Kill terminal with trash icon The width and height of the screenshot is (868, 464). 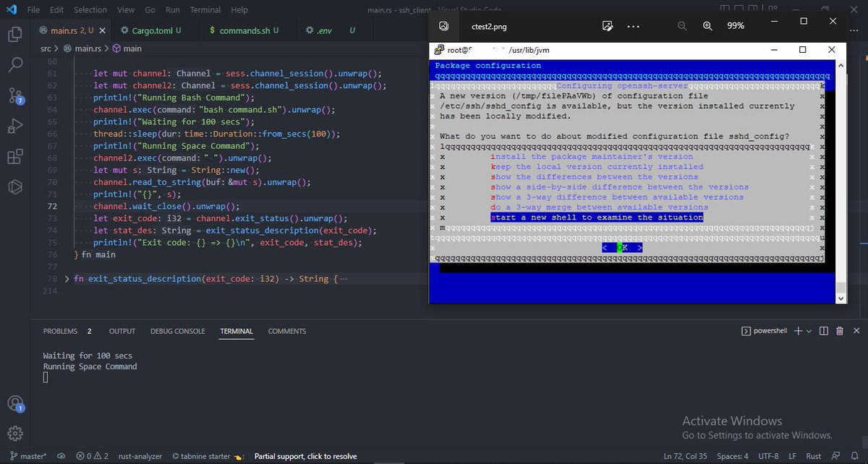tap(839, 331)
